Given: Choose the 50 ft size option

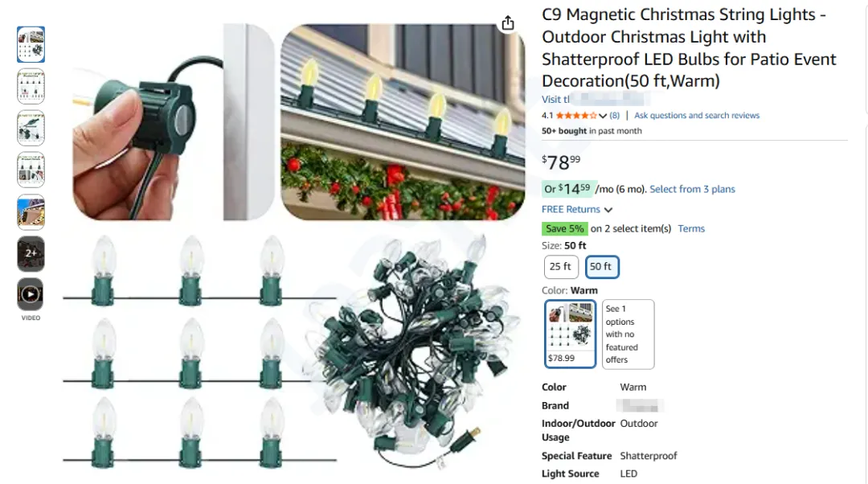Looking at the screenshot, I should point(602,267).
